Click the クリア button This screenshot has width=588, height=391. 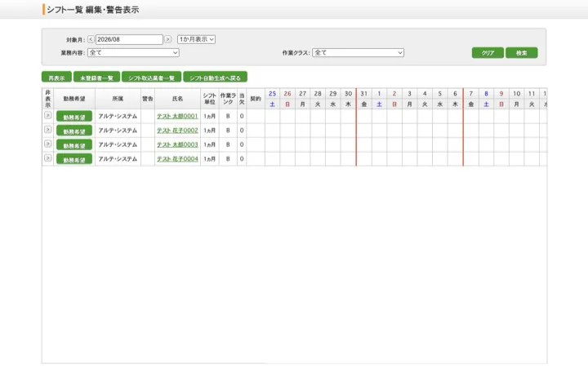coord(488,53)
